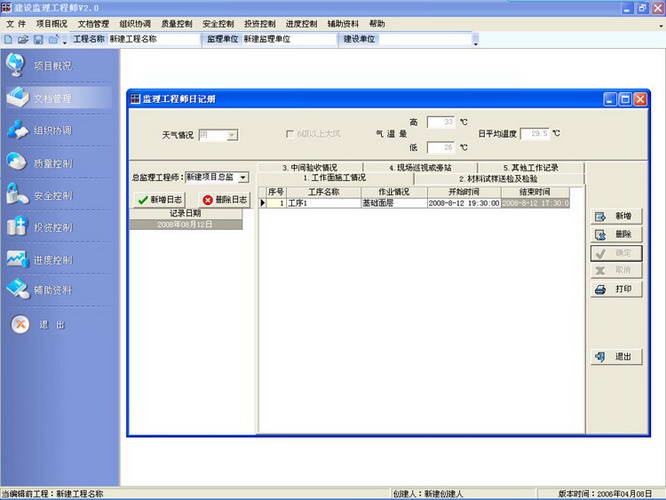Switch to 5.其他工作记录 tab
Screen dimensions: 666x500
[x=531, y=168]
